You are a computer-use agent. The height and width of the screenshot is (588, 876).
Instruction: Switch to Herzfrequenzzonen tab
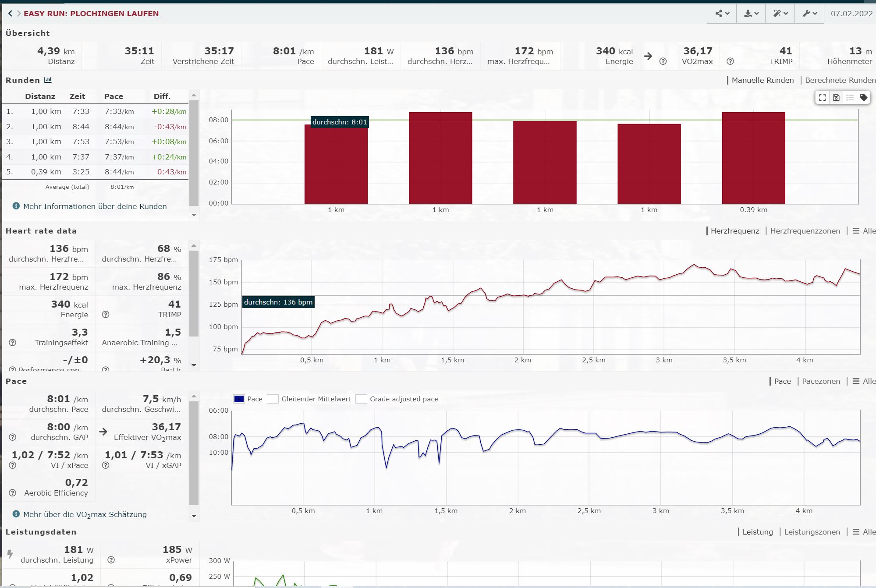(805, 231)
